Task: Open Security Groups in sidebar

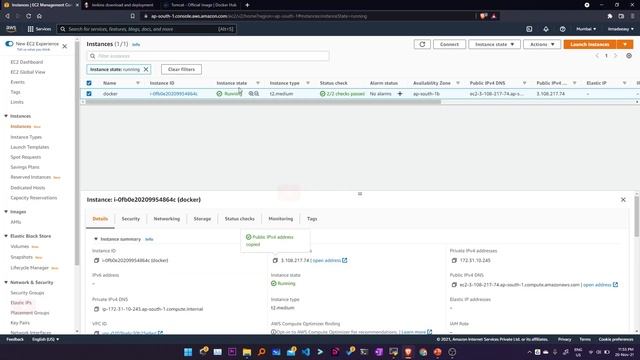Action: (x=27, y=293)
